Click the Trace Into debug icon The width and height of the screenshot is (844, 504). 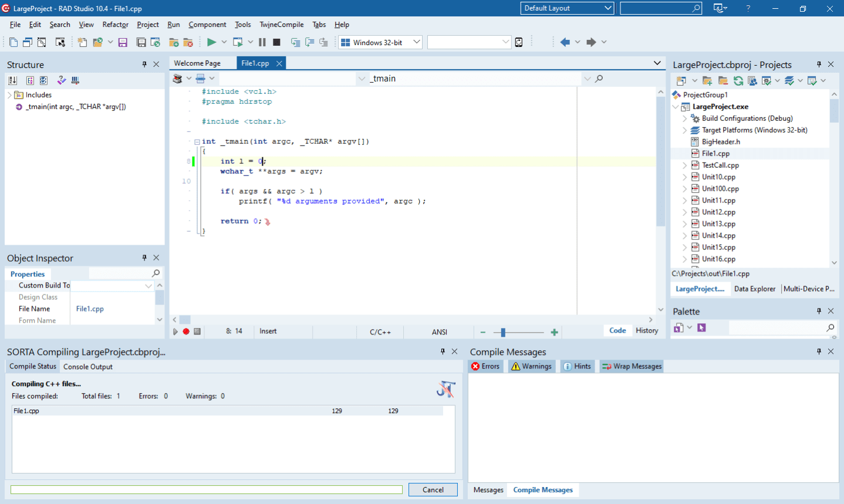[295, 42]
